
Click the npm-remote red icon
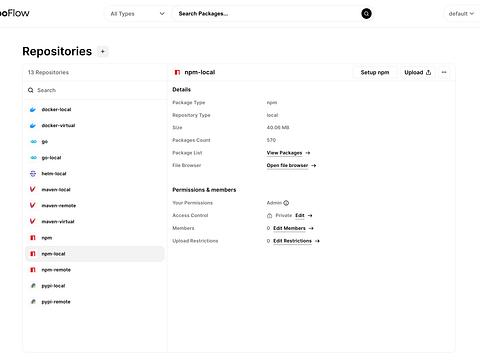(33, 270)
